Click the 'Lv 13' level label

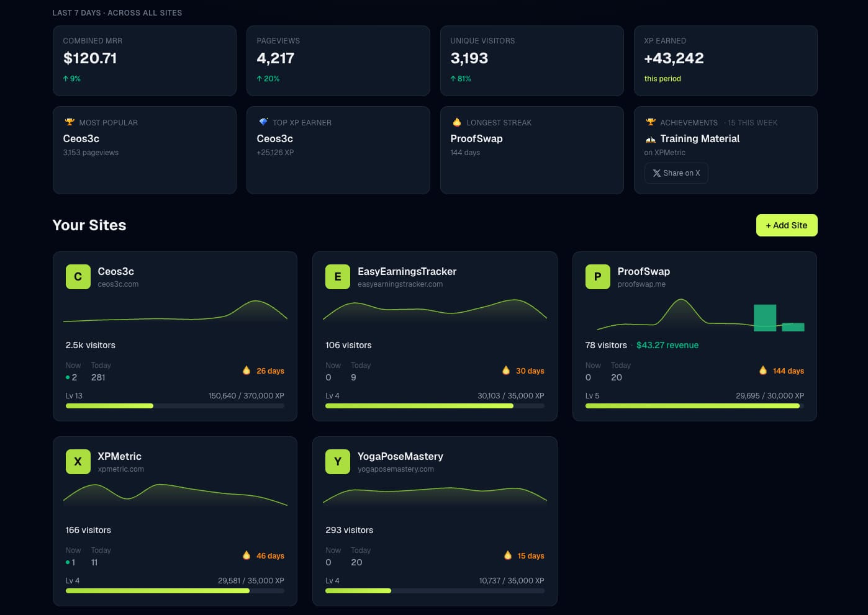[74, 396]
